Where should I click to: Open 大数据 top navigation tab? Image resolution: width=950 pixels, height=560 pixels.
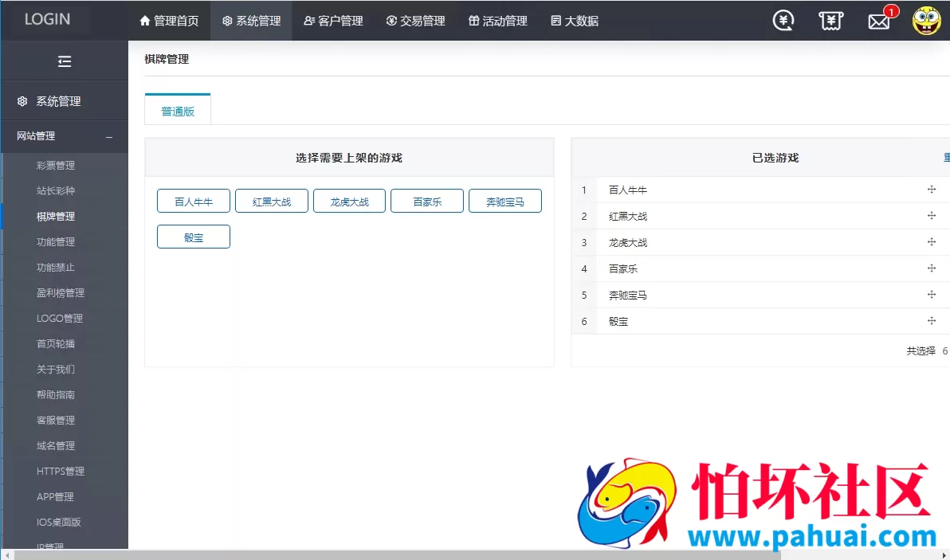point(575,21)
